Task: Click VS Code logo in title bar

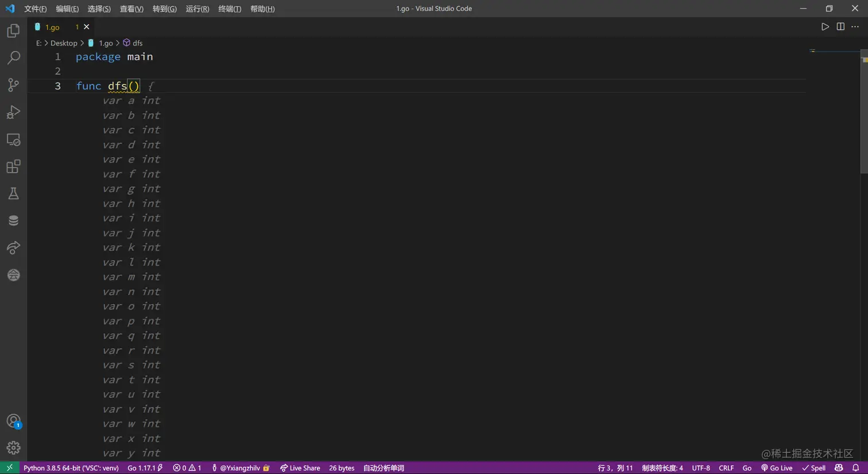Action: (x=10, y=9)
